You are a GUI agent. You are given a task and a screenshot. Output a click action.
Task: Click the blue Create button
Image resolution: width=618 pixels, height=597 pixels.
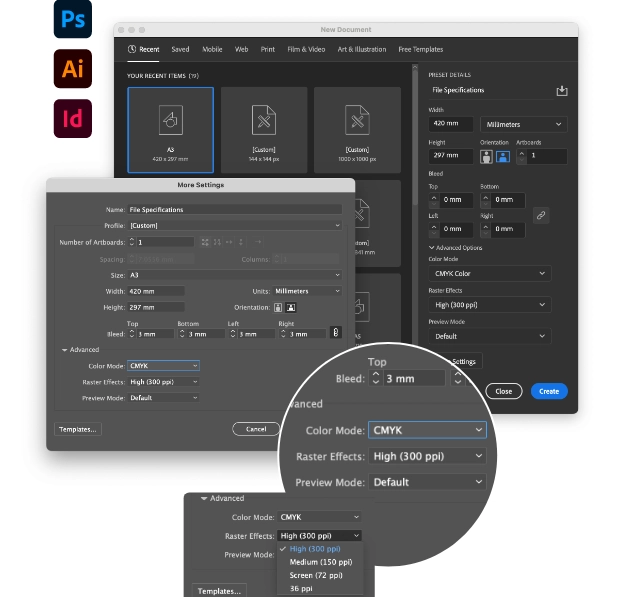click(548, 391)
